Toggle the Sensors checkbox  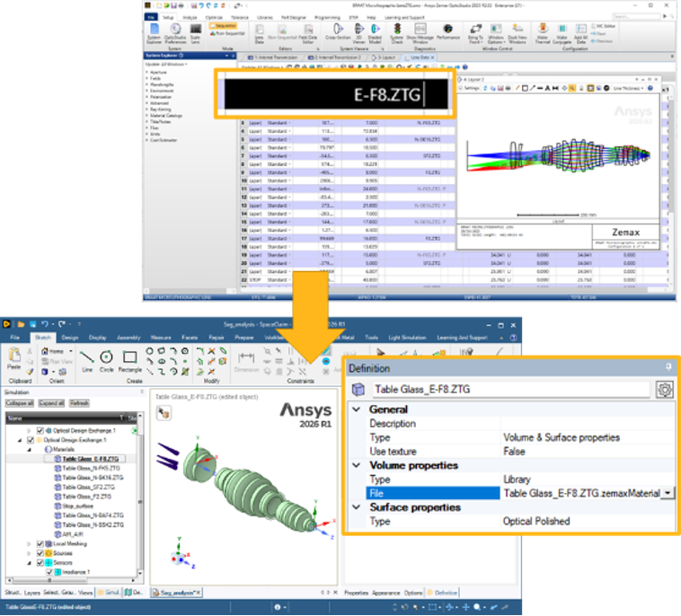click(x=40, y=563)
